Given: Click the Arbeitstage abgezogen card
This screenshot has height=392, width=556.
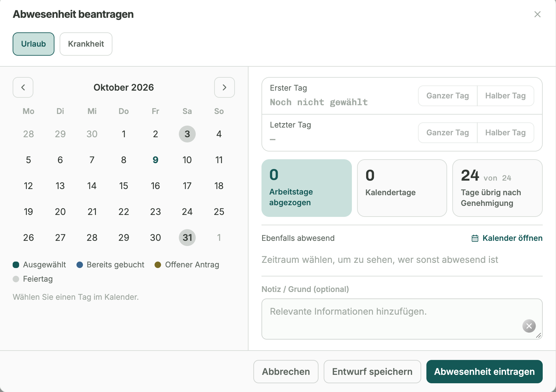Looking at the screenshot, I should (x=307, y=188).
